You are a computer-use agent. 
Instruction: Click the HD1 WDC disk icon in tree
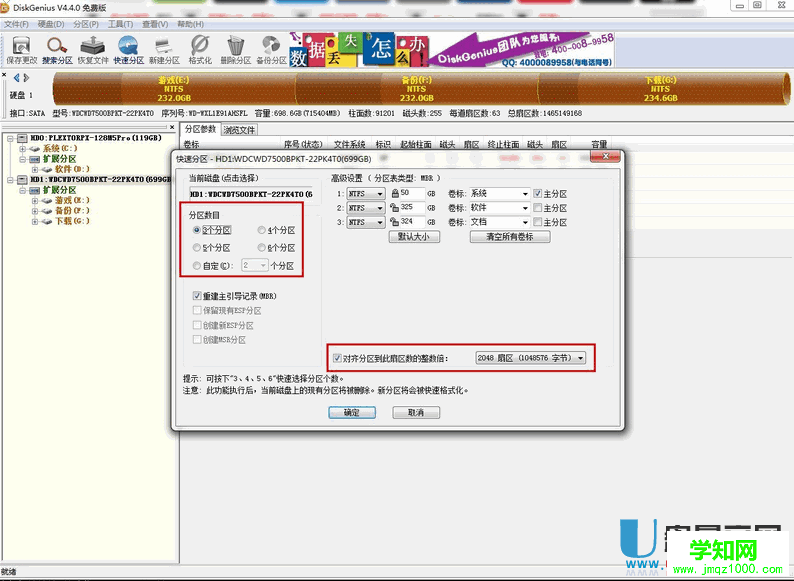(22, 179)
